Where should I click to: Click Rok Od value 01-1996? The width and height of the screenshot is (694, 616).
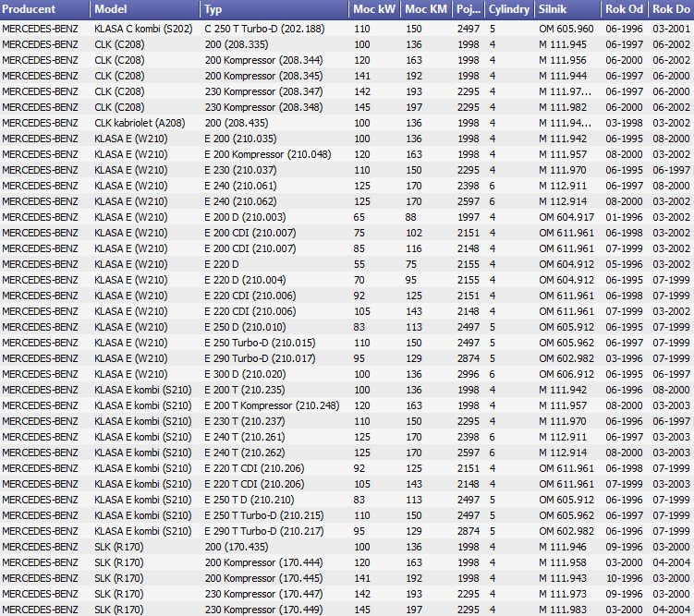tap(624, 217)
